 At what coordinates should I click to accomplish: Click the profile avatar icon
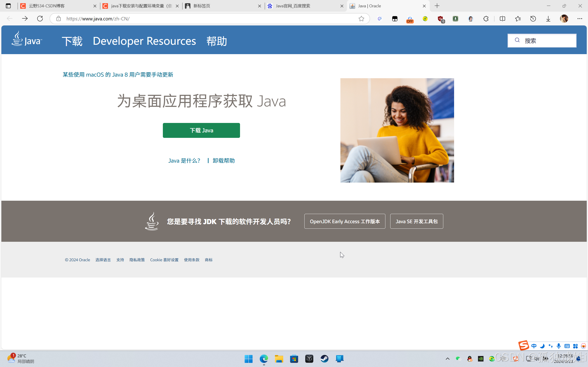click(x=564, y=19)
